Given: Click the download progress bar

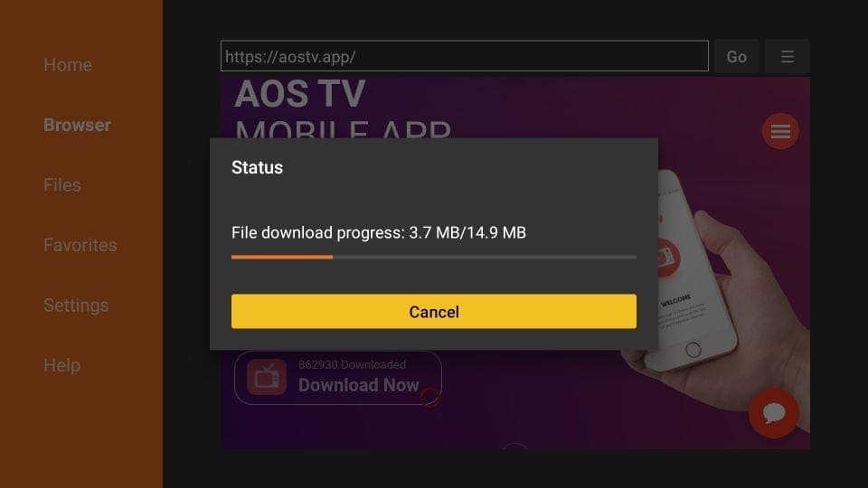Looking at the screenshot, I should point(433,258).
